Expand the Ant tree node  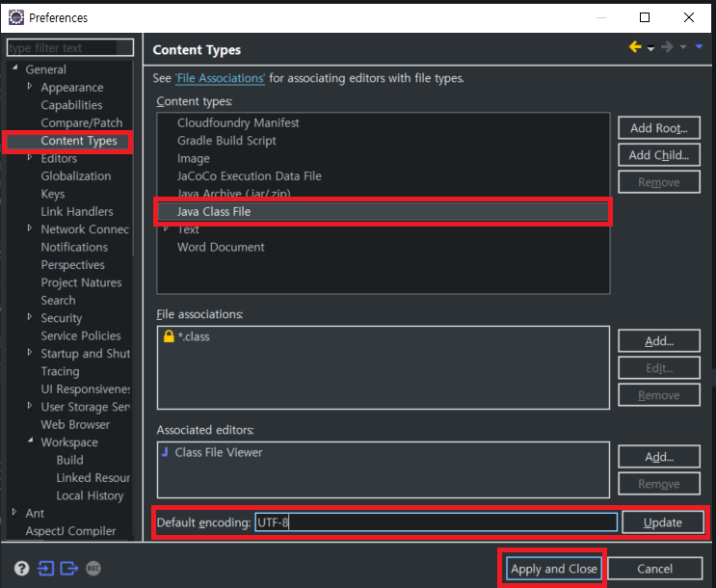[x=14, y=512]
